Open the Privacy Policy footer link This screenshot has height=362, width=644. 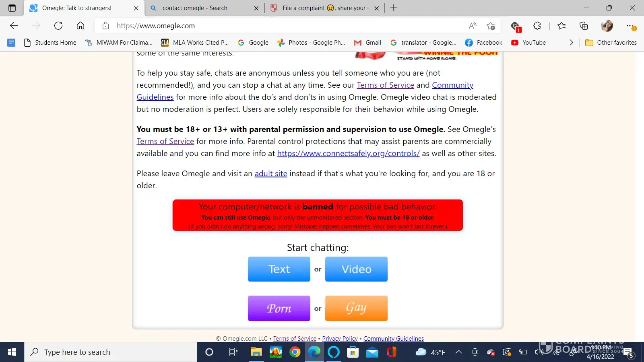pos(340,339)
